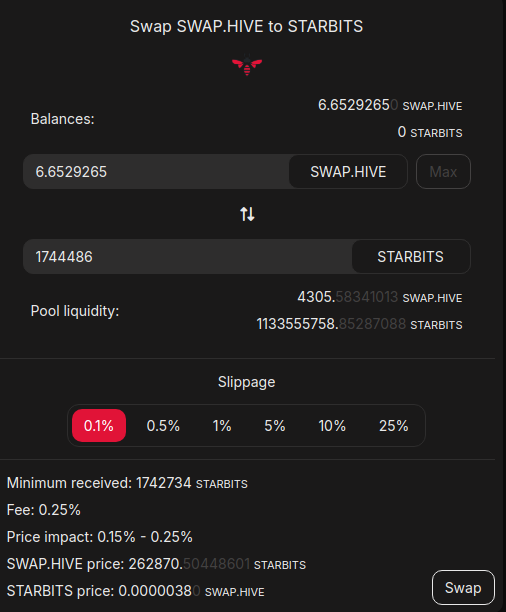
Task: Click the pool liquidity SWAP.HIVE amount
Action: [x=380, y=297]
